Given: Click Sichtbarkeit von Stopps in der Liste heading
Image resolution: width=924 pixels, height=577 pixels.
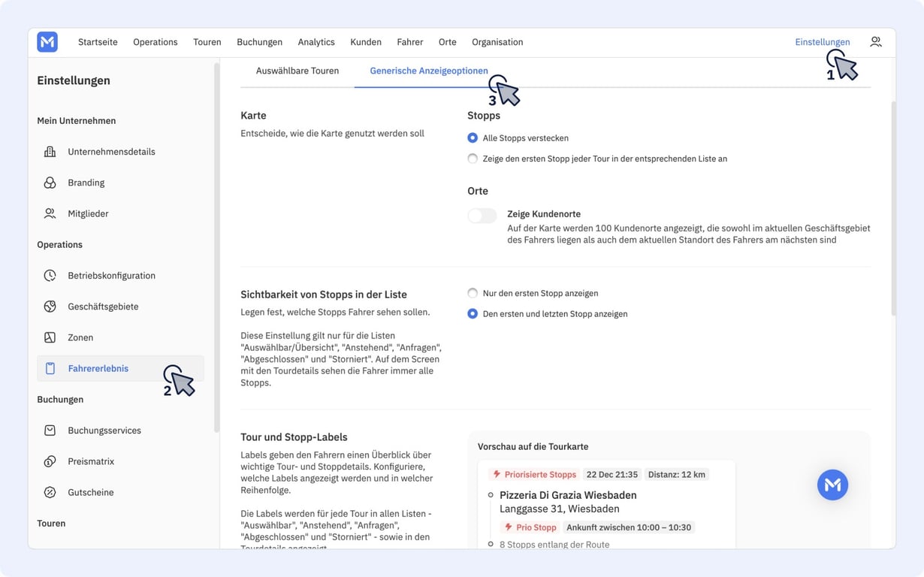Looking at the screenshot, I should [x=324, y=295].
